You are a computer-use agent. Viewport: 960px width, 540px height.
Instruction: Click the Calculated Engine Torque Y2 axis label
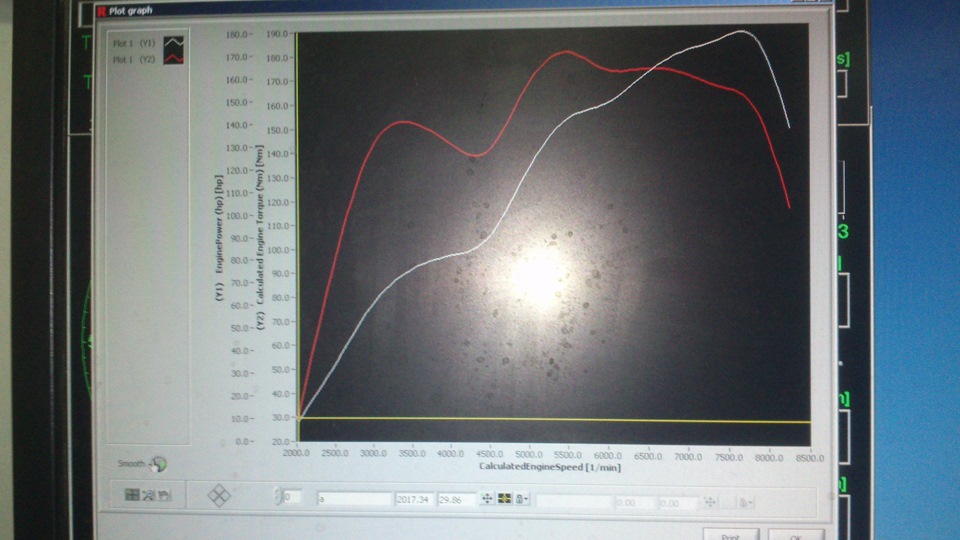coord(260,237)
